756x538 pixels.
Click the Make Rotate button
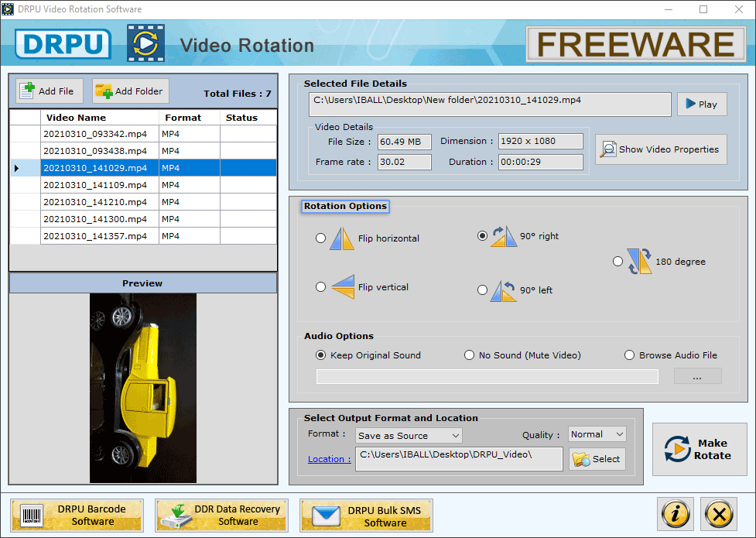tap(700, 449)
